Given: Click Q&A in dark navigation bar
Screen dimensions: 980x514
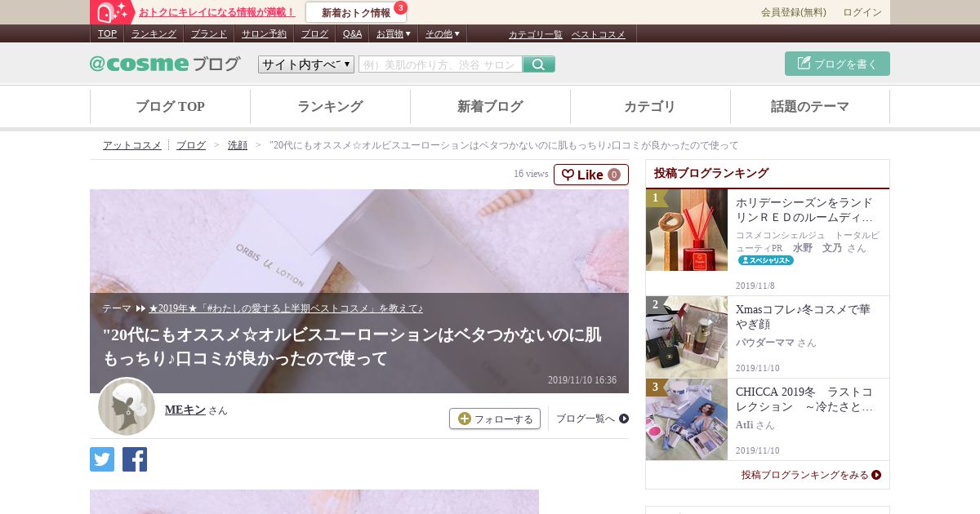Looking at the screenshot, I should click(x=352, y=33).
